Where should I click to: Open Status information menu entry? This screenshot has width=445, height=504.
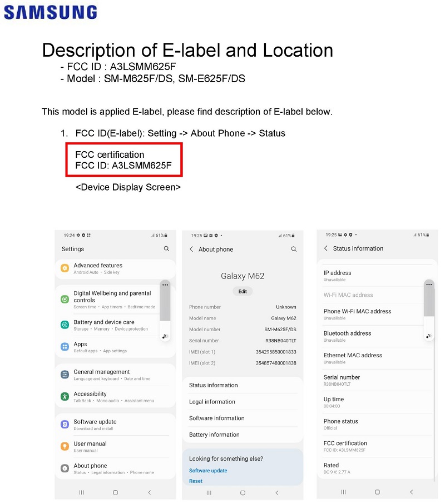pos(243,385)
